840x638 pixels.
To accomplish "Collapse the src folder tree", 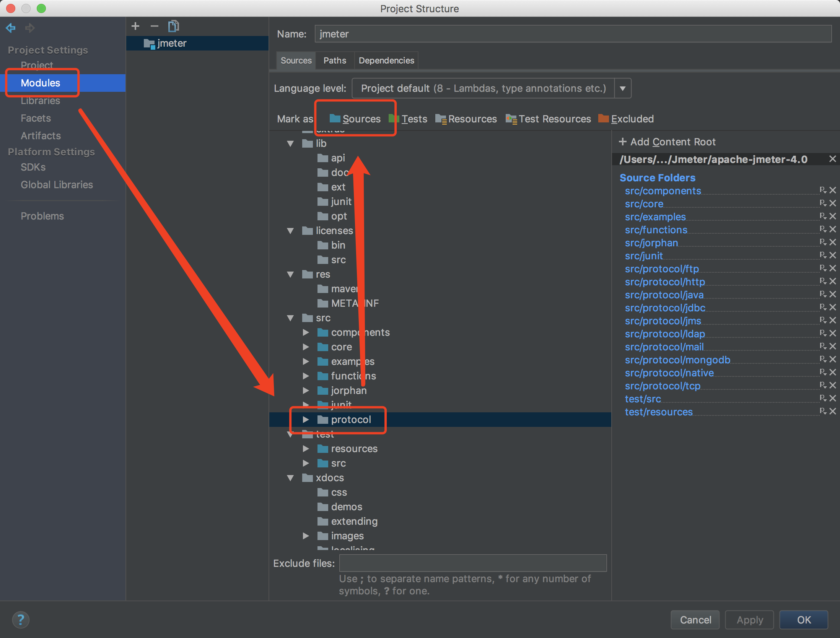I will [290, 318].
